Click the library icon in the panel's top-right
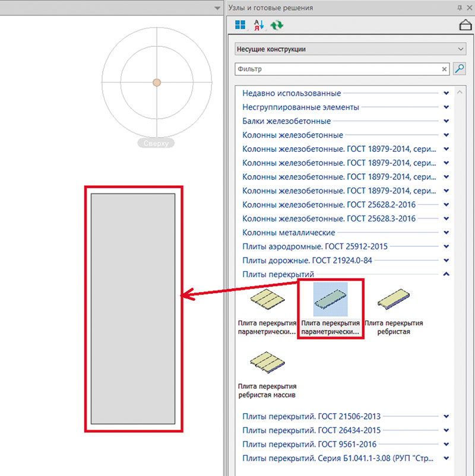This screenshot has width=475, height=476. click(x=465, y=25)
